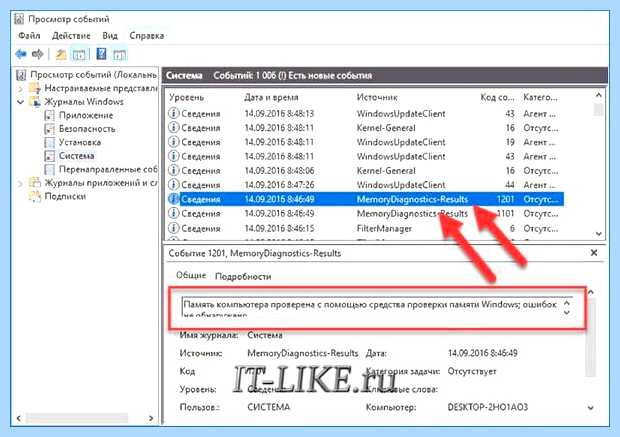Click info icon of the FilterManager event
The height and width of the screenshot is (437, 620).
(173, 228)
